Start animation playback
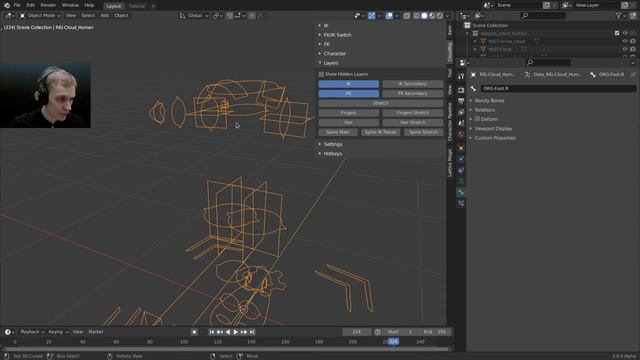640x360 pixels. tap(236, 332)
